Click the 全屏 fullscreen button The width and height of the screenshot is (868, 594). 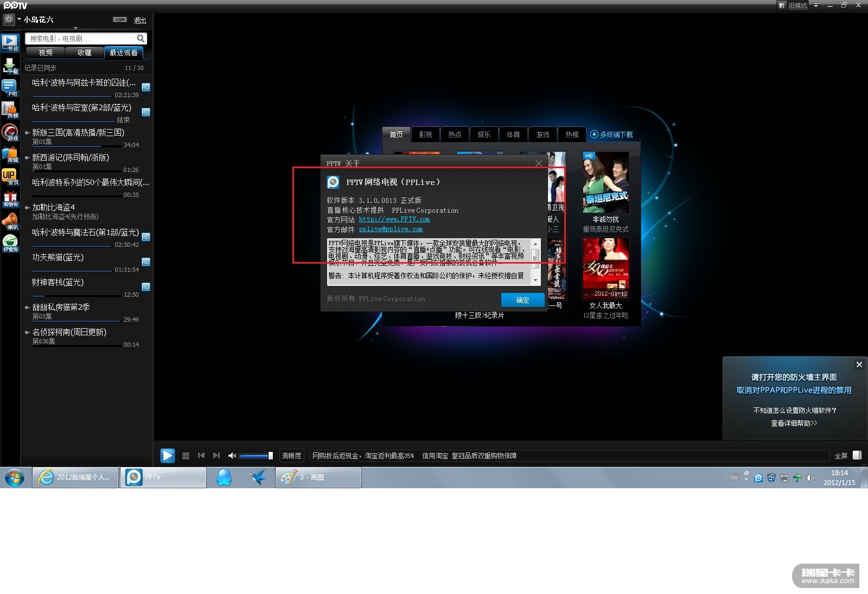[841, 456]
